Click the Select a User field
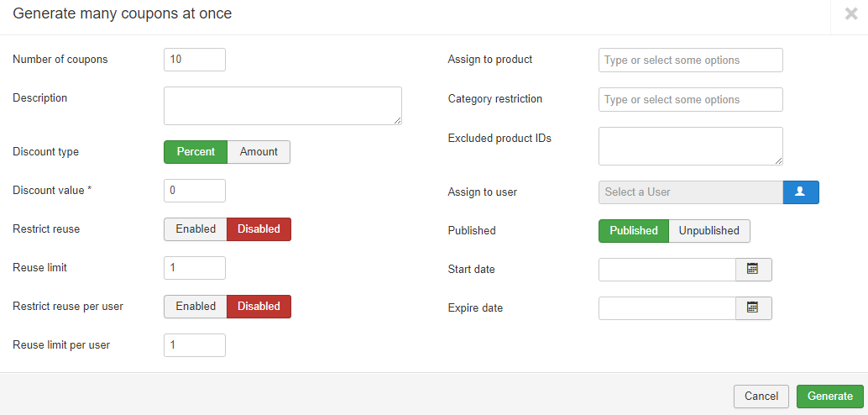868x415 pixels. pos(690,192)
